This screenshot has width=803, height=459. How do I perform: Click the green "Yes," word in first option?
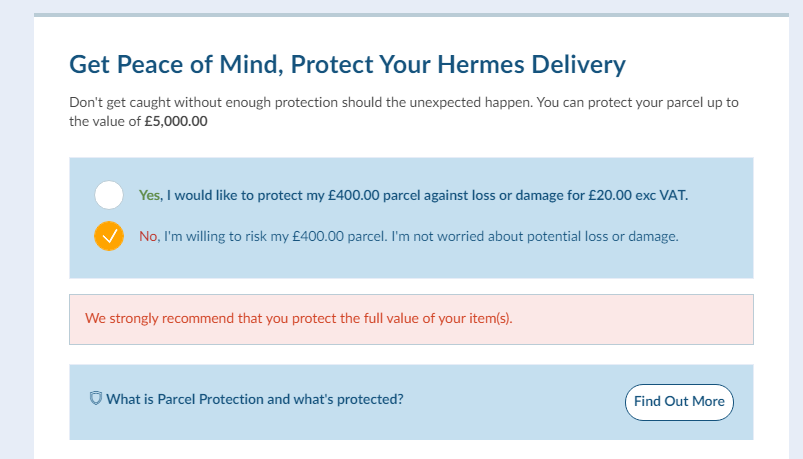151,195
